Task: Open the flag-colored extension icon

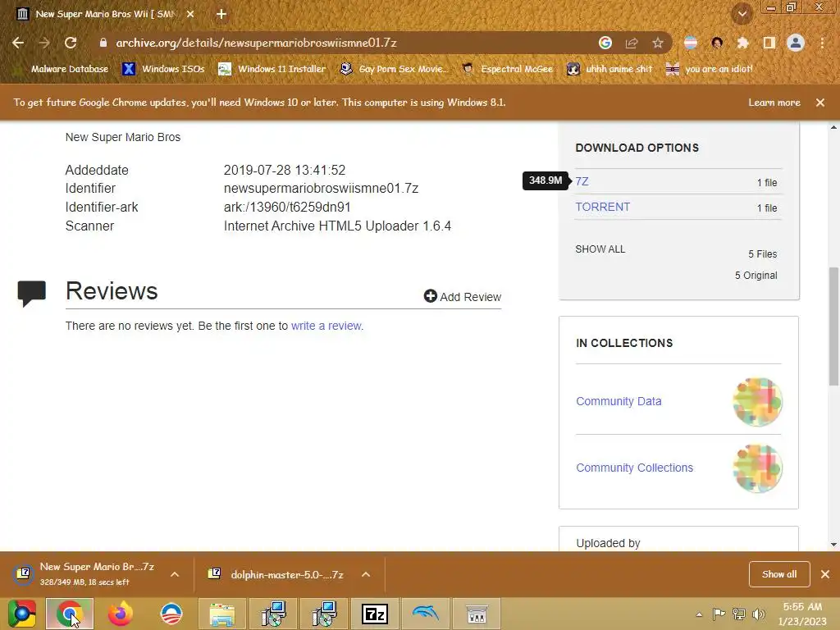Action: pos(691,43)
